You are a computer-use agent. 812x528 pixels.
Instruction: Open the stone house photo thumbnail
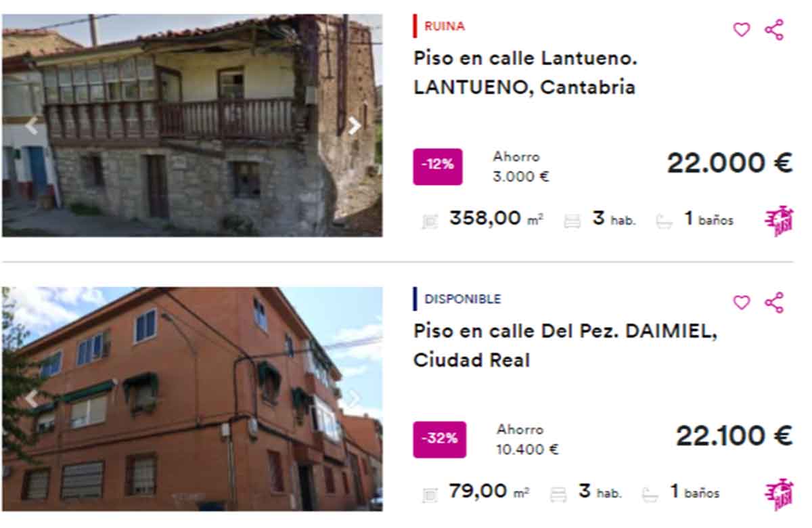(x=192, y=125)
